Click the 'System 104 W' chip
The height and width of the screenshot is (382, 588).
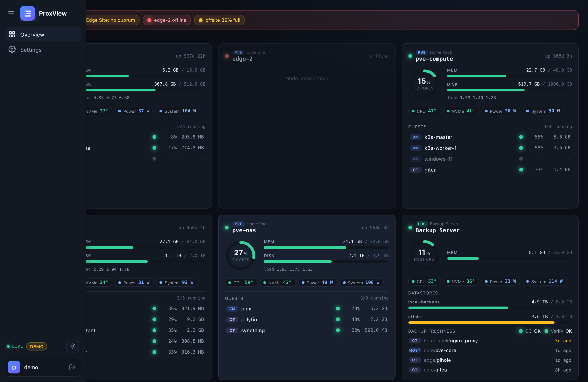pos(178,111)
